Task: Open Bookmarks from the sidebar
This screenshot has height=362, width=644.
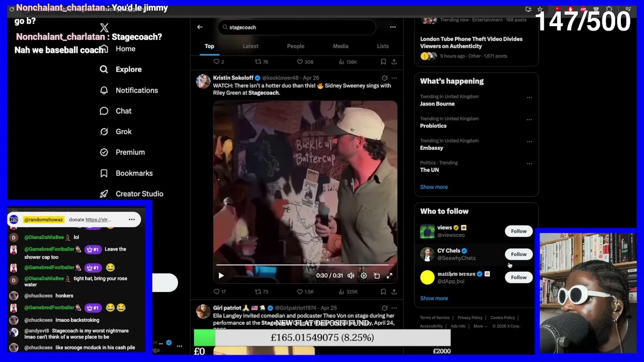Action: coord(126,173)
